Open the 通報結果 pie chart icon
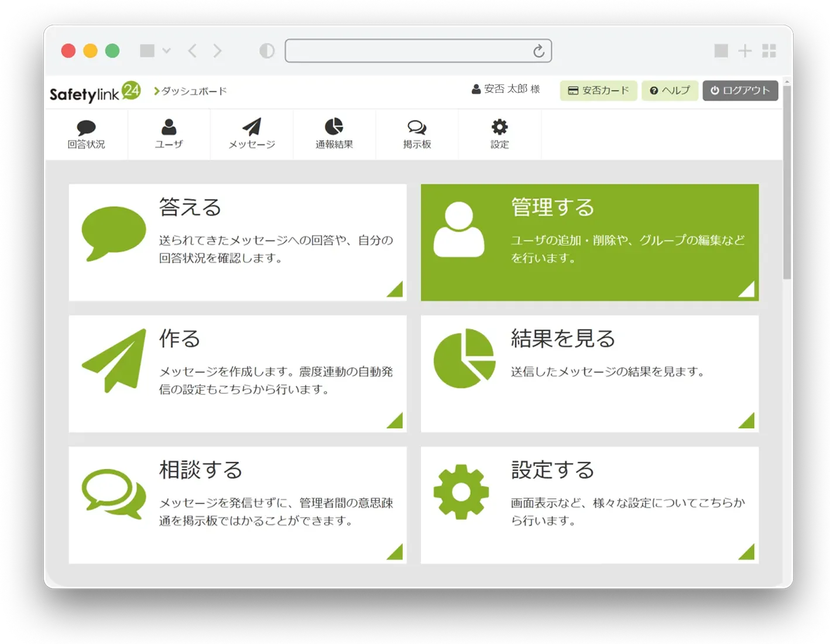 334,127
